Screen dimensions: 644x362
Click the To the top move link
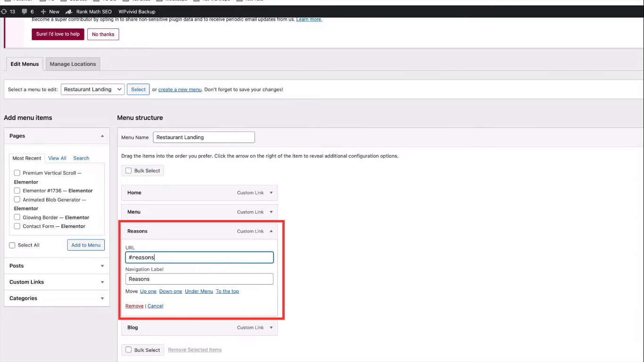click(227, 291)
